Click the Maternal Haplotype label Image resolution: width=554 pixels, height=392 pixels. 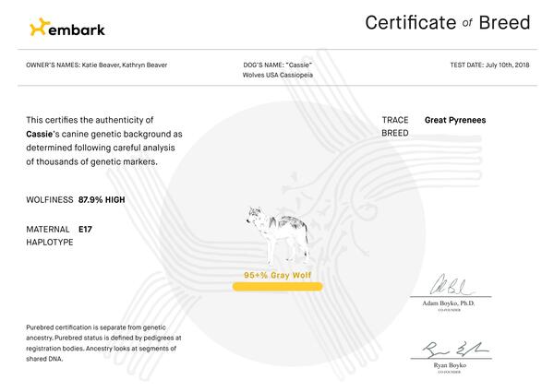click(46, 233)
